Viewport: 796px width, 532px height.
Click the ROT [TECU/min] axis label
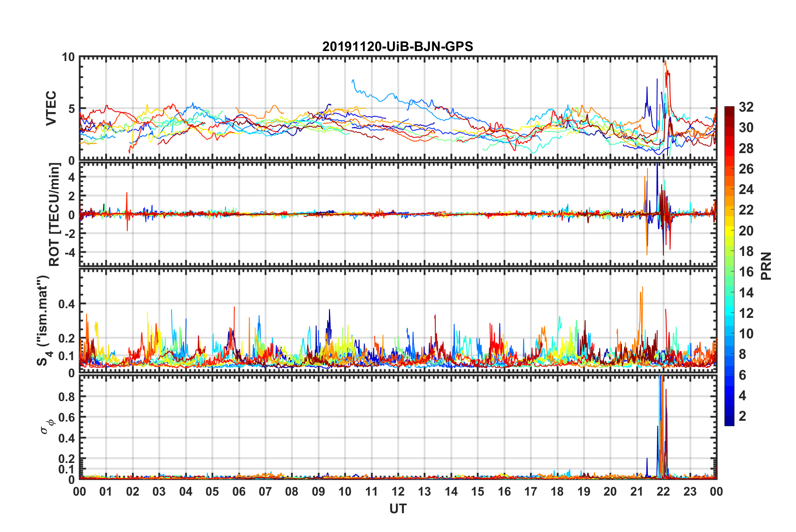click(54, 215)
